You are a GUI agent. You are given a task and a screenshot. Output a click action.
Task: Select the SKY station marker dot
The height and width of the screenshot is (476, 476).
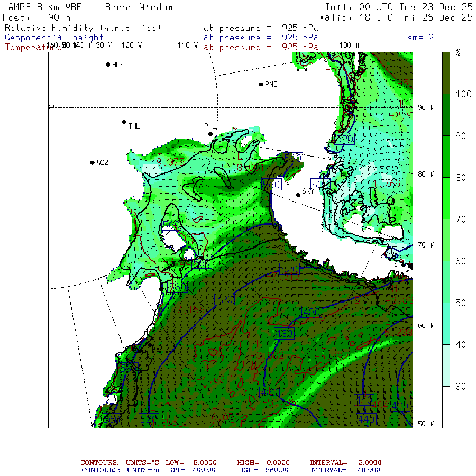298,195
